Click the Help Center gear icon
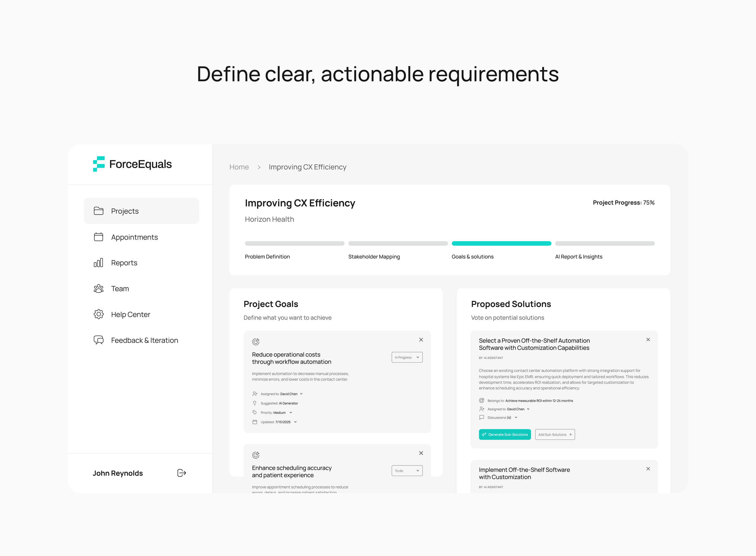The image size is (756, 556). point(98,314)
